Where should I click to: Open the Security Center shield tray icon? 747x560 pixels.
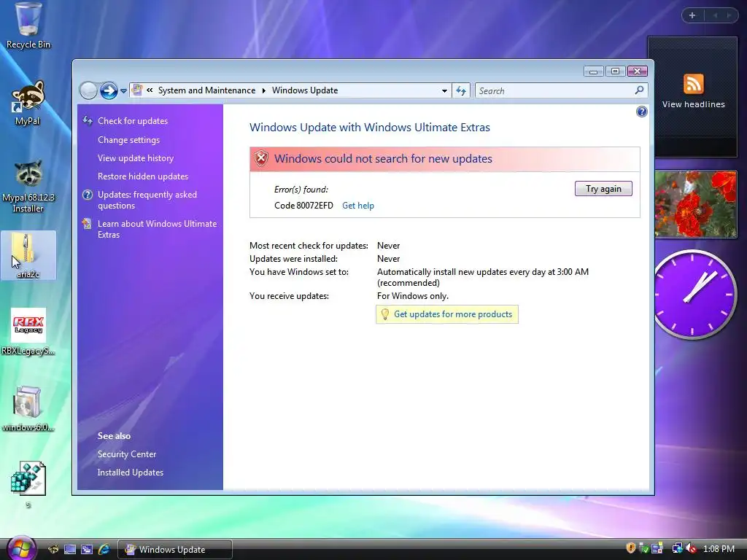point(630,548)
